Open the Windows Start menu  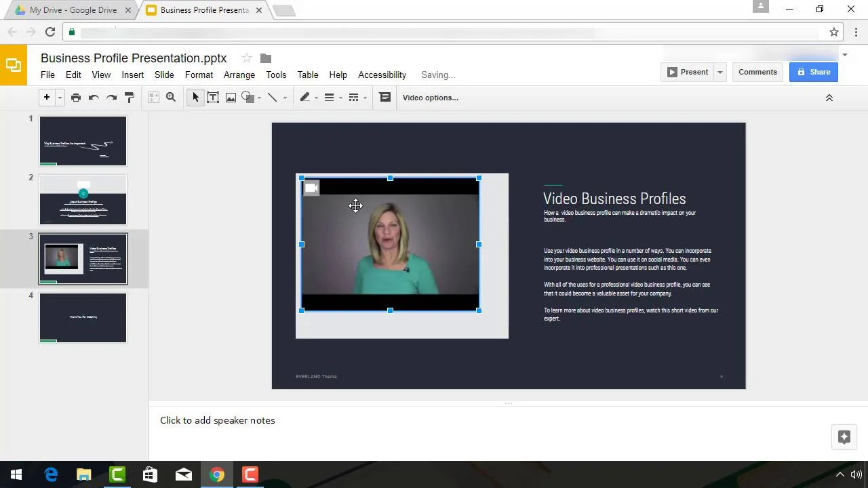click(16, 474)
